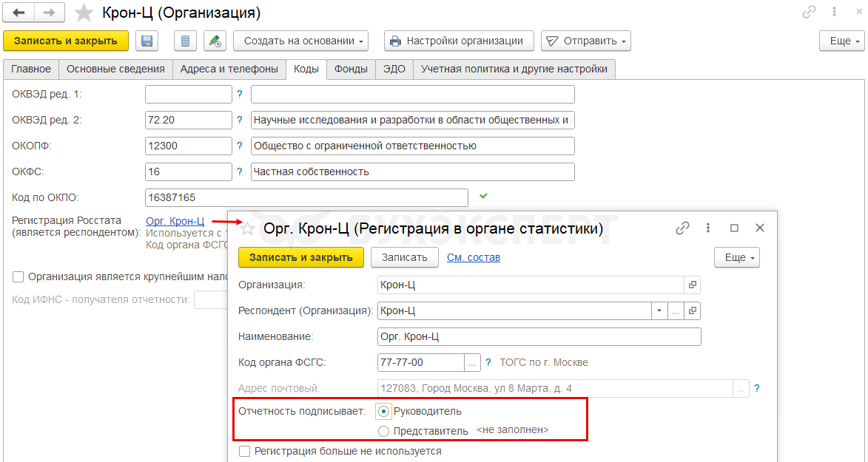This screenshot has height=462, width=868.
Task: Open Еще menu in main window toolbar
Action: click(842, 41)
